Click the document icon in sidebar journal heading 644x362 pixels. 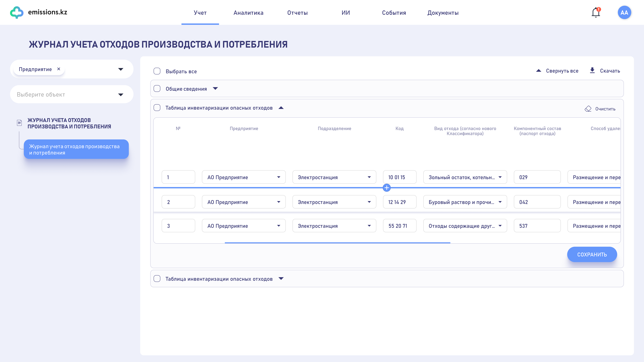19,123
